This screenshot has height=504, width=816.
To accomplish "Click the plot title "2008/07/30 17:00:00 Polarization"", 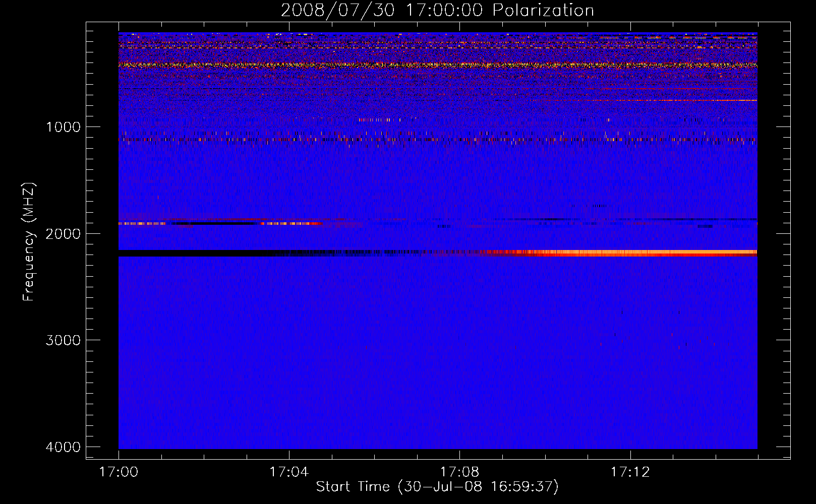I will [x=437, y=10].
